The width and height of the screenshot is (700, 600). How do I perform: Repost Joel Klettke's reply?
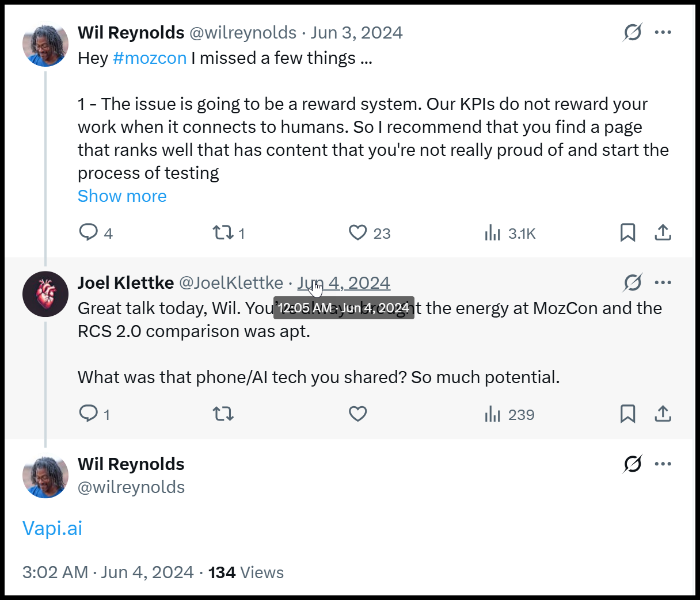pos(223,414)
